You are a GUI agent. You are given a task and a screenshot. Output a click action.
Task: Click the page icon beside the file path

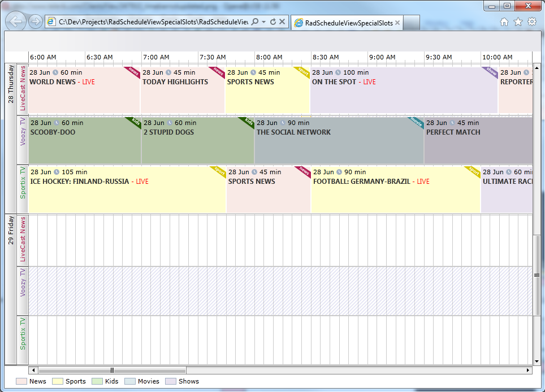click(51, 21)
